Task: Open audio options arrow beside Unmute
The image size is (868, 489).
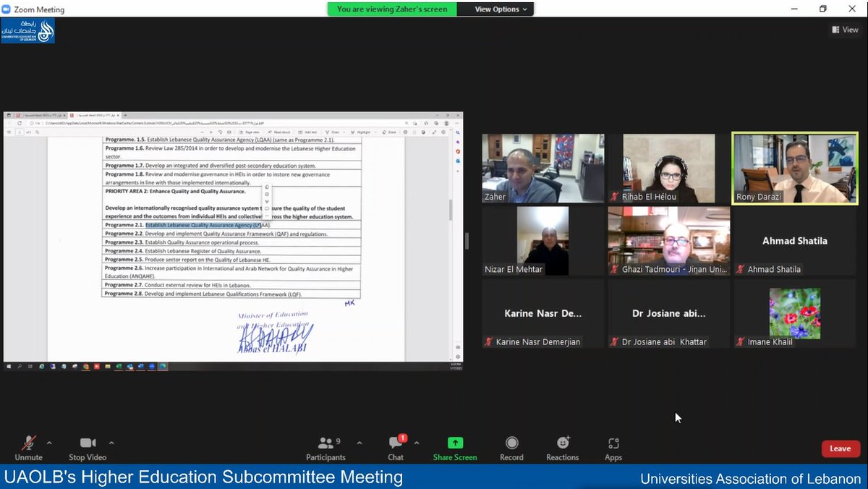Action: pos(49,443)
